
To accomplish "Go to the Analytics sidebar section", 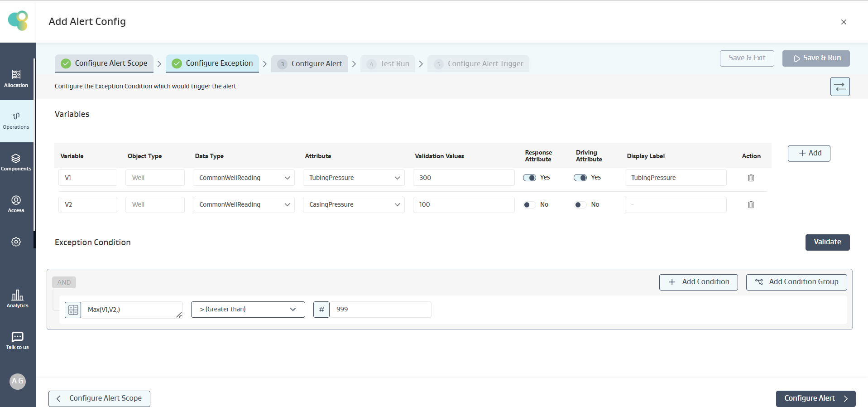I will pos(17,299).
